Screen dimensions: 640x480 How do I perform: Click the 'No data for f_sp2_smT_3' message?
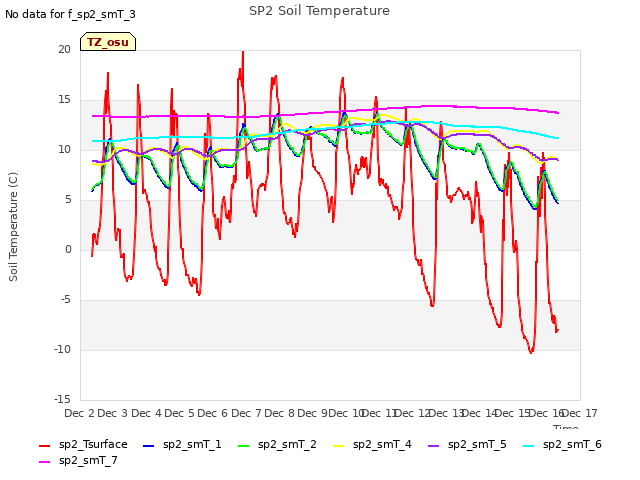click(x=70, y=14)
